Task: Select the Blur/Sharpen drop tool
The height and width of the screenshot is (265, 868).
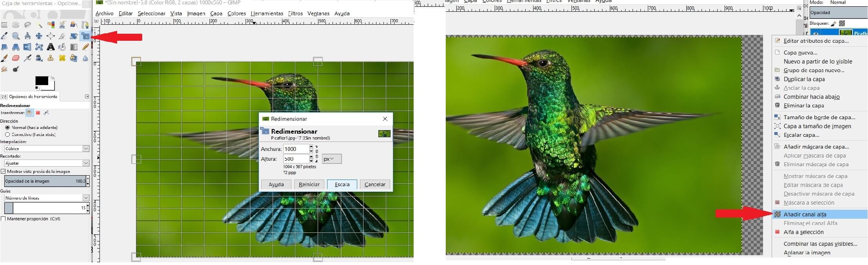Action: pyautogui.click(x=85, y=58)
